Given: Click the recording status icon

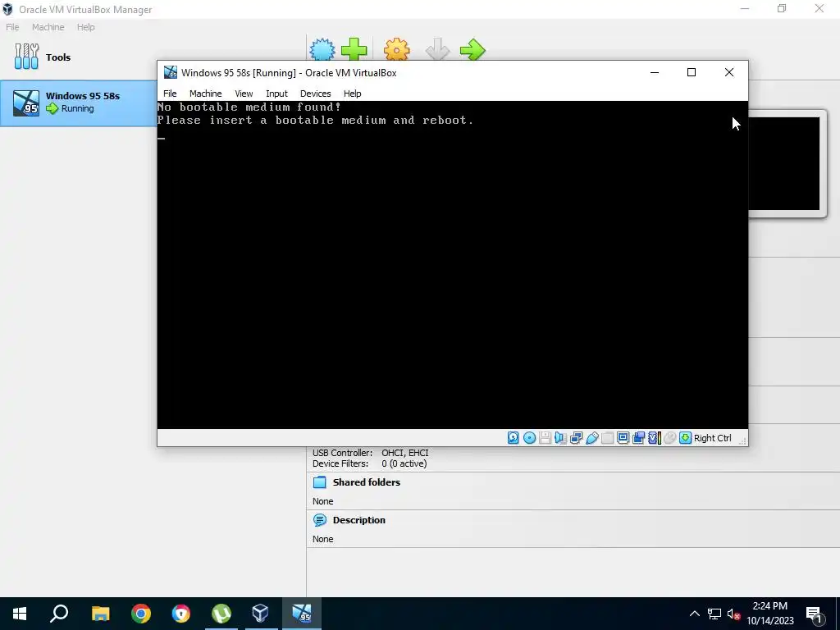Looking at the screenshot, I should click(x=638, y=438).
